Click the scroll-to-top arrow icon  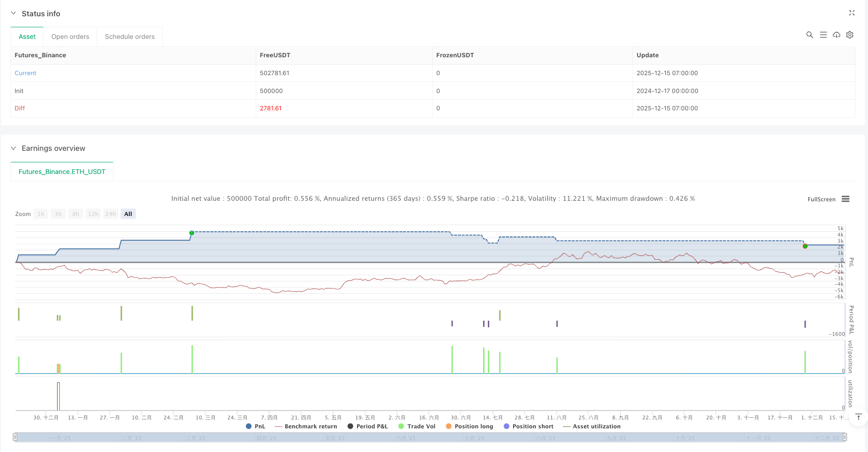point(859,417)
